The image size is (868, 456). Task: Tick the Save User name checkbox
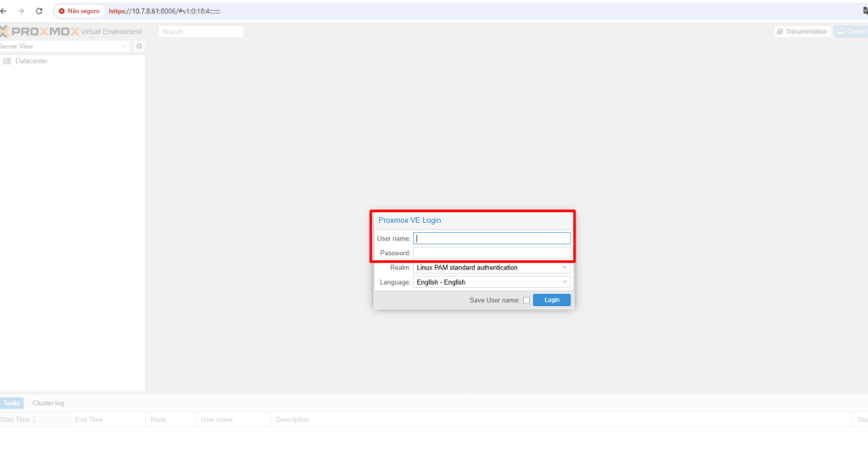pyautogui.click(x=526, y=300)
